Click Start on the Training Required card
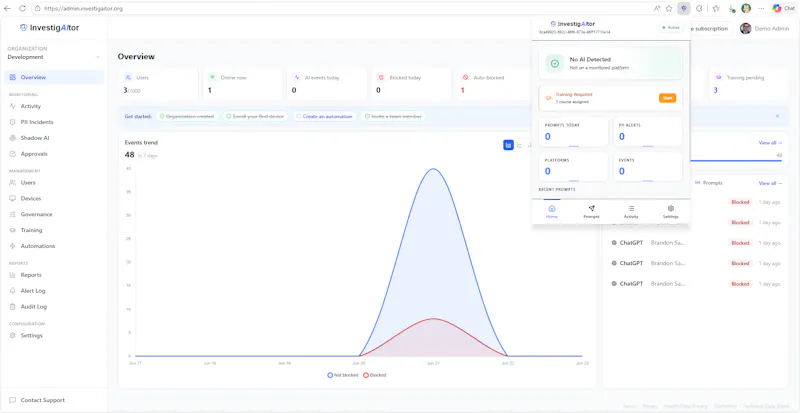 (667, 98)
